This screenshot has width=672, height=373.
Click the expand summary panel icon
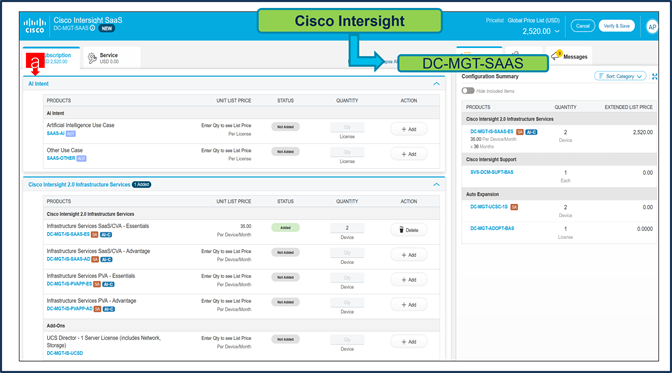point(654,76)
